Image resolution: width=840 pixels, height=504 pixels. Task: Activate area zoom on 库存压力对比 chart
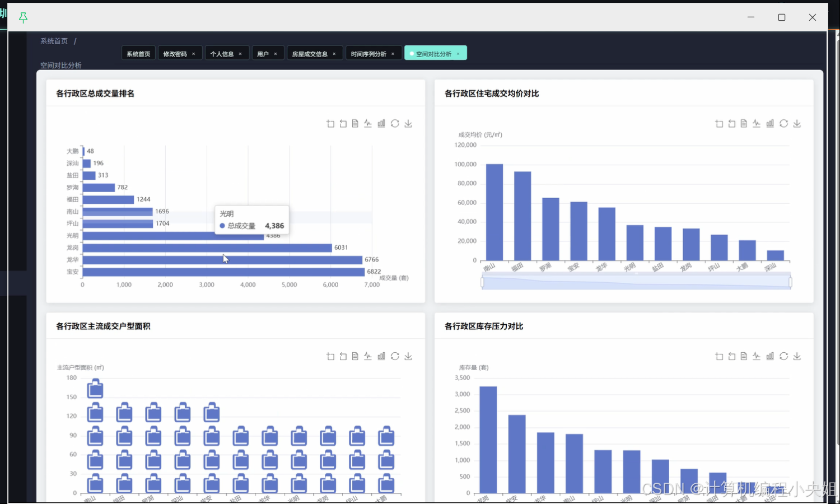tap(719, 356)
